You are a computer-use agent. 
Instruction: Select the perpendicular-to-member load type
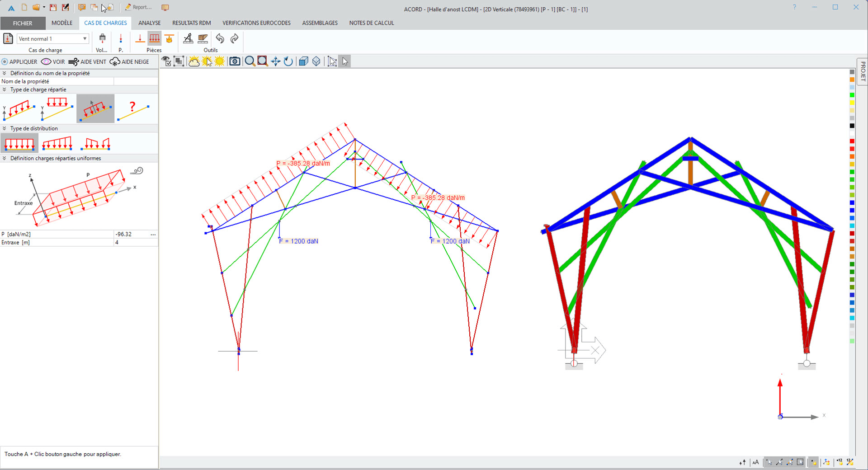[x=95, y=109]
